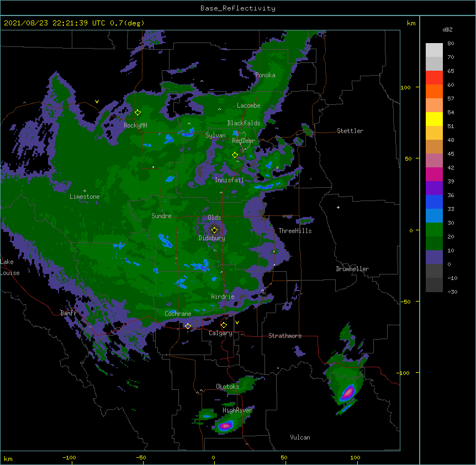The height and width of the screenshot is (465, 476).
Task: Click the Drumheller town label
Action: (x=352, y=269)
